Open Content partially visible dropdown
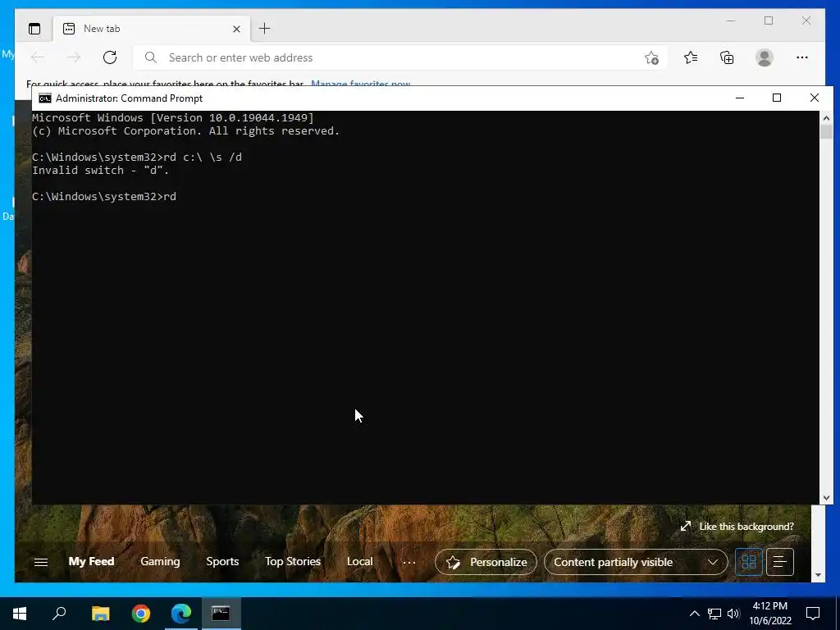 click(x=636, y=562)
